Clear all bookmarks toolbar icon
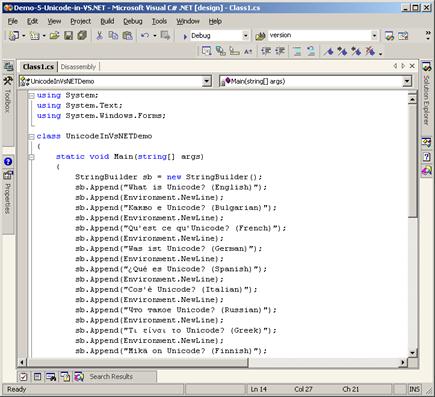Image resolution: width=435 pixels, height=397 pixels. point(370,51)
